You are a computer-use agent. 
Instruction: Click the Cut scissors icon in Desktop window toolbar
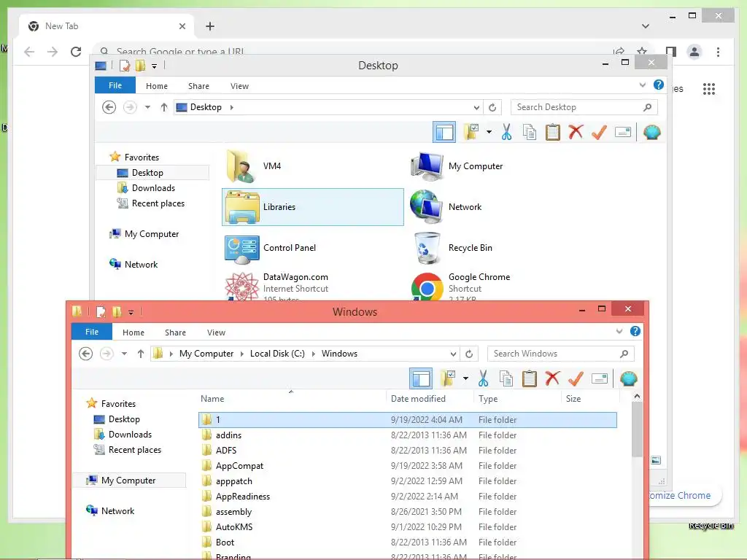click(506, 133)
